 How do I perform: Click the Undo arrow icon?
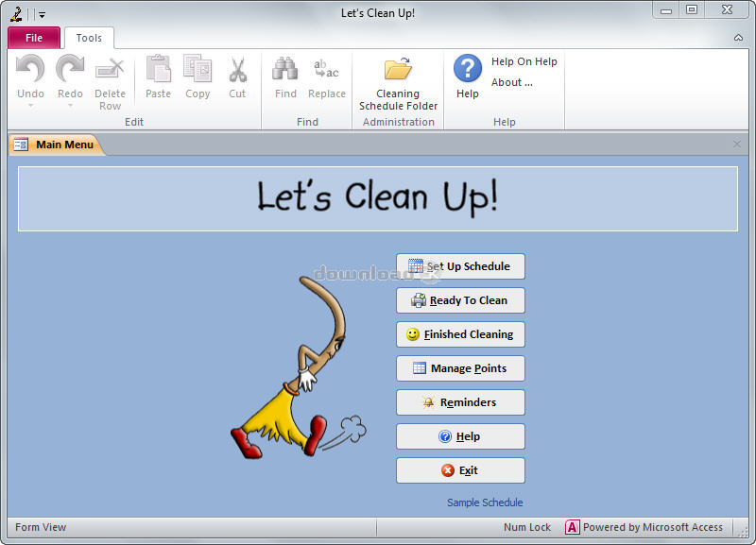point(30,69)
